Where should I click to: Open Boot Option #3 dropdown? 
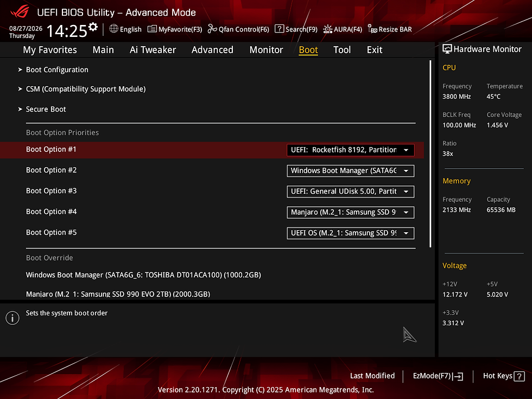coord(351,191)
